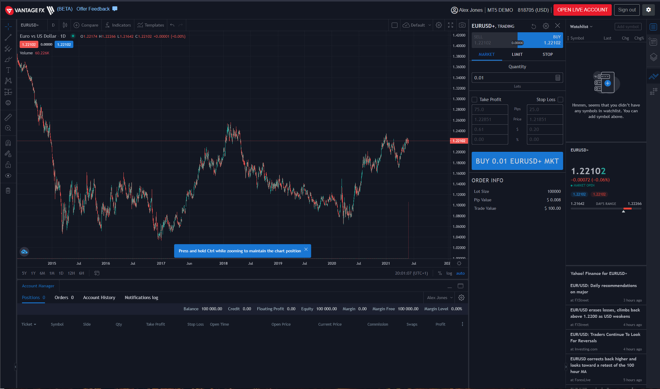Open the calendar icon in right sidebar
Viewport: 660px width, 389px height.
point(653,41)
